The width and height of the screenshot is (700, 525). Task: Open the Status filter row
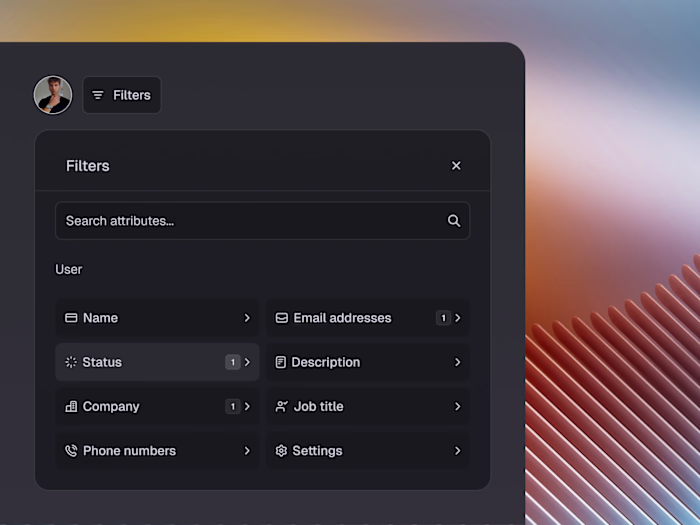point(157,362)
